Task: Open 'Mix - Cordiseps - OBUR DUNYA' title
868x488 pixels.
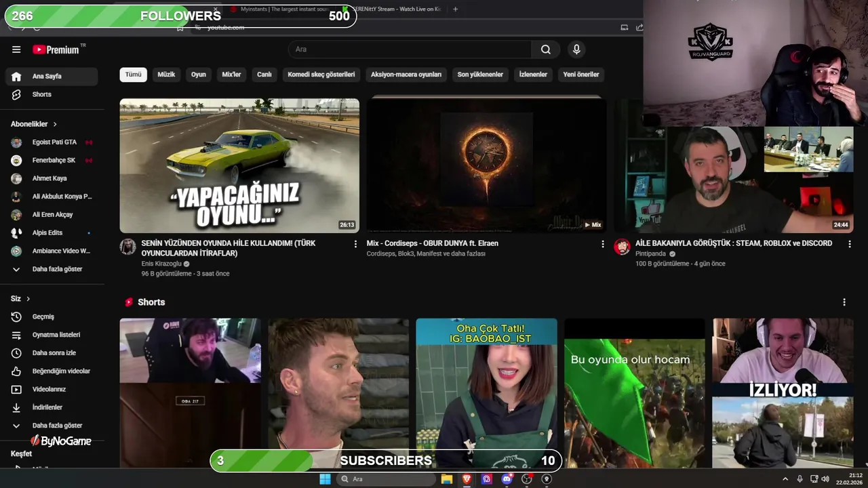Action: pos(433,243)
